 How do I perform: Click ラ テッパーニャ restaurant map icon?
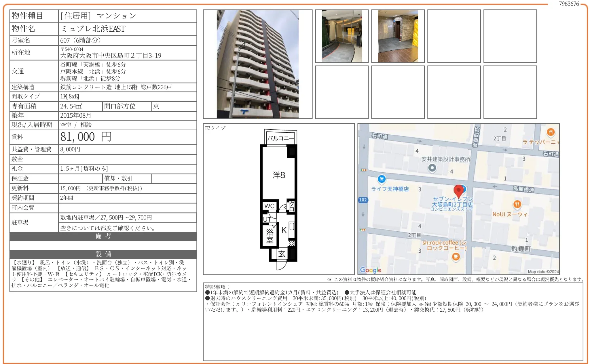click(x=550, y=132)
